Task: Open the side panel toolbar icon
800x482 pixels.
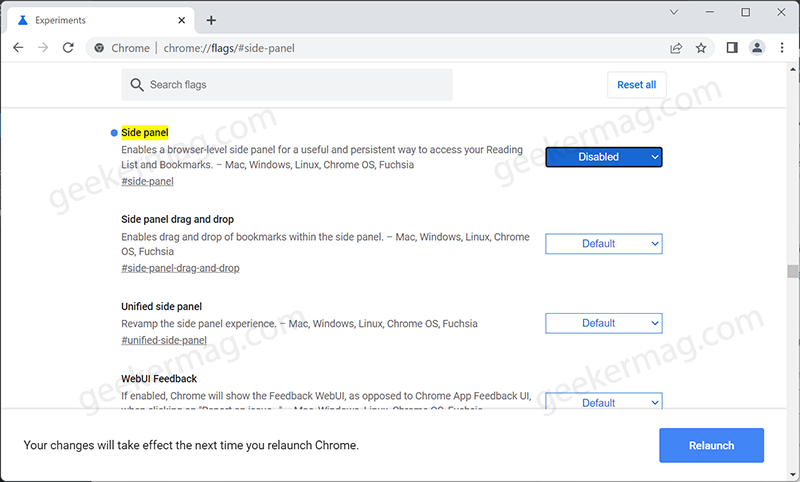Action: click(732, 48)
